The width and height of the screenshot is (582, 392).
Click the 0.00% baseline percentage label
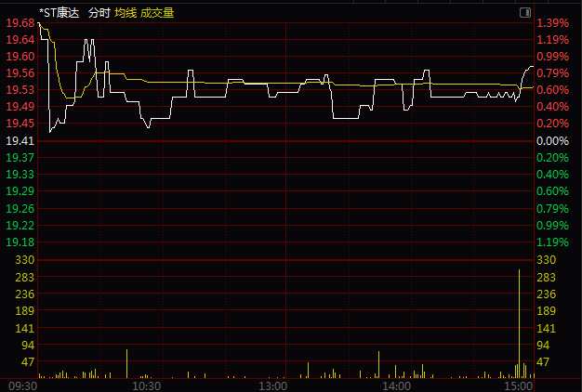[552, 141]
